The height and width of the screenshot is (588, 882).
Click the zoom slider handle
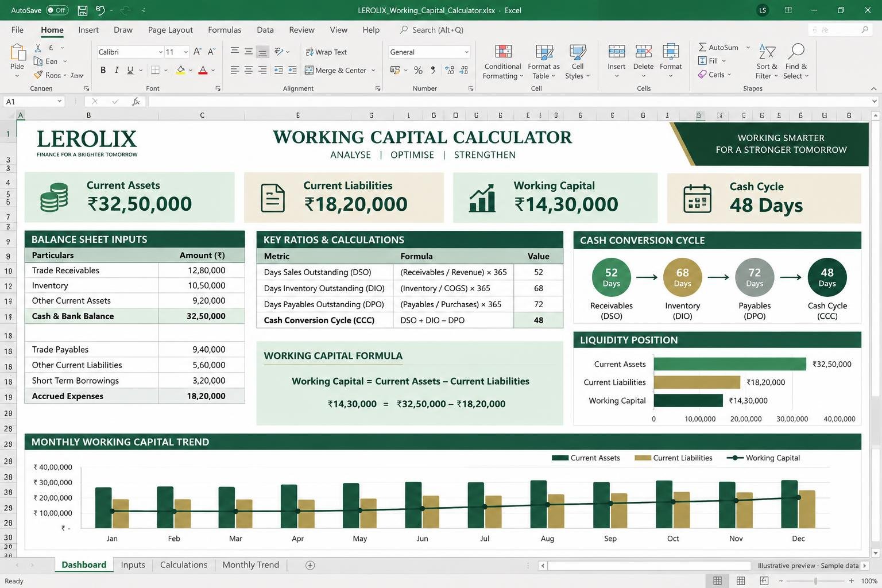coord(815,581)
